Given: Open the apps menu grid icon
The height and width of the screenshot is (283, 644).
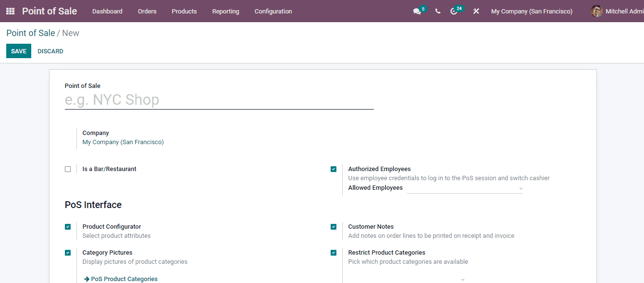Looking at the screenshot, I should pyautogui.click(x=10, y=11).
